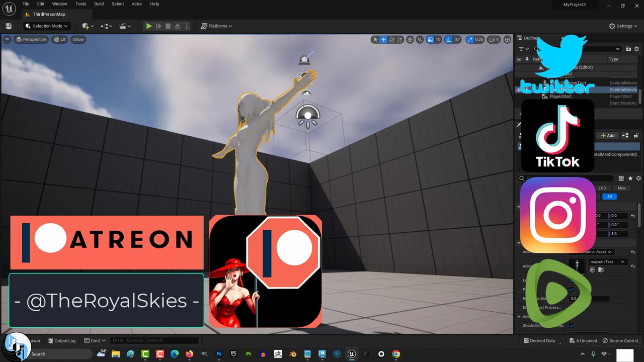Start Play in Editor with green arrow

pos(149,26)
